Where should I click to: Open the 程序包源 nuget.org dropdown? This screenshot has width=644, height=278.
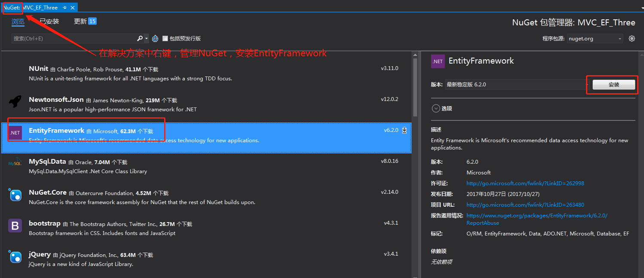point(595,39)
